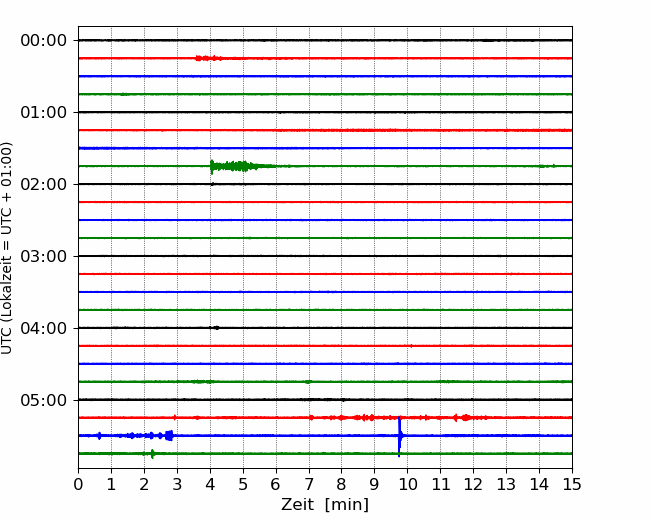
Task: Click x-axis tick label 13
Action: tap(506, 484)
